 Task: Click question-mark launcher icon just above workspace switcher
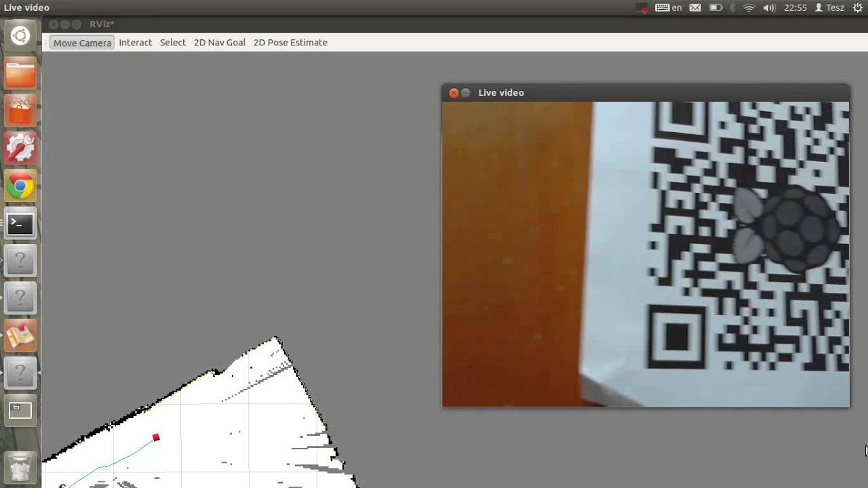tap(20, 372)
